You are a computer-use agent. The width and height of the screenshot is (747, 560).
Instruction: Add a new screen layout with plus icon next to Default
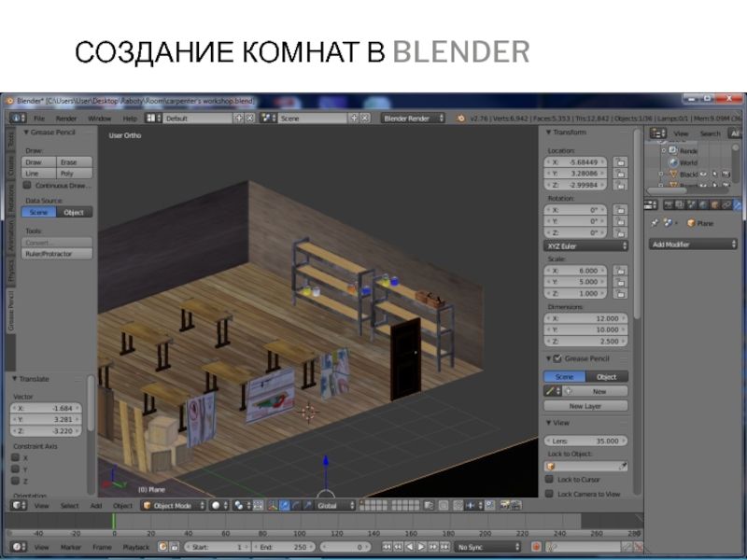239,118
